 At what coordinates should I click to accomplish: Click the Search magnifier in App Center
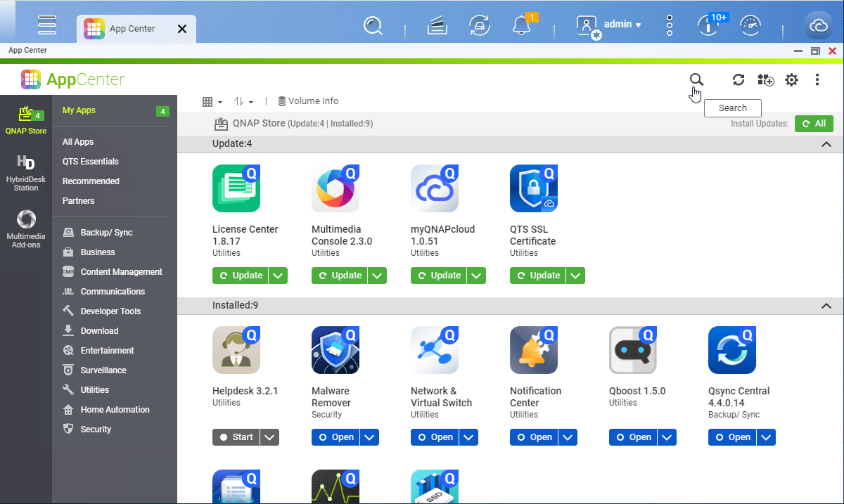click(x=696, y=79)
